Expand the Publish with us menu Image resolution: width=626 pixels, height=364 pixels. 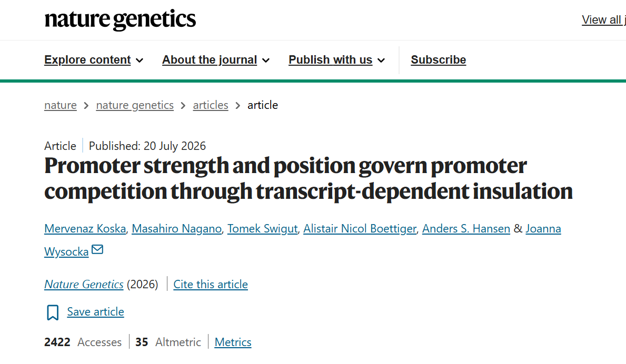pos(336,60)
